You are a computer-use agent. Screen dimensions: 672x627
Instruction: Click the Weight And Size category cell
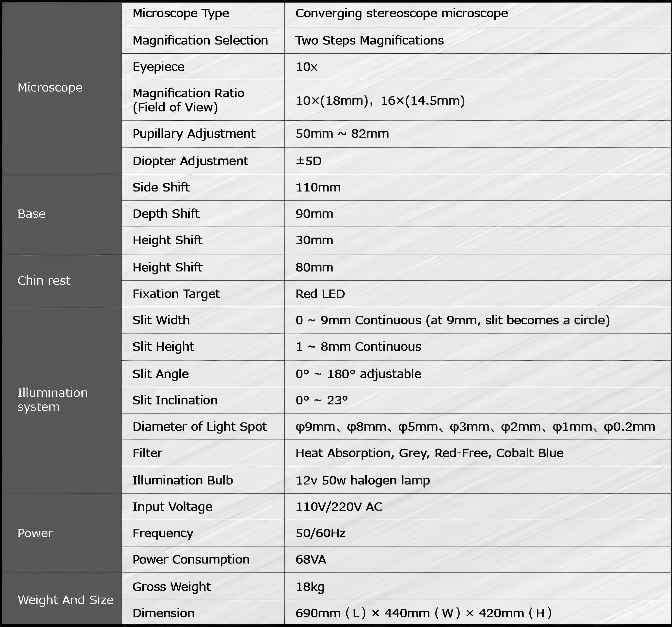click(x=66, y=600)
